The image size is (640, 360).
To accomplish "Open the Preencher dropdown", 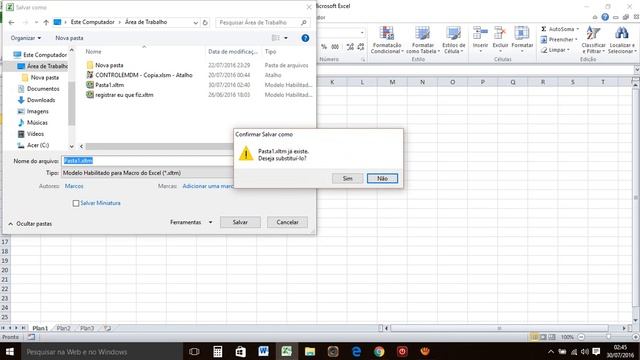I will tap(559, 40).
